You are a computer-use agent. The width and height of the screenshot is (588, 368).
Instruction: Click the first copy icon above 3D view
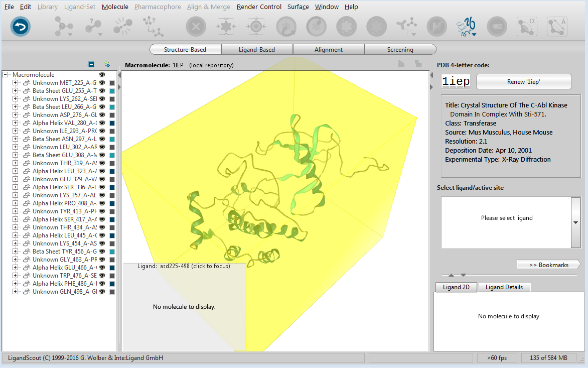click(401, 64)
